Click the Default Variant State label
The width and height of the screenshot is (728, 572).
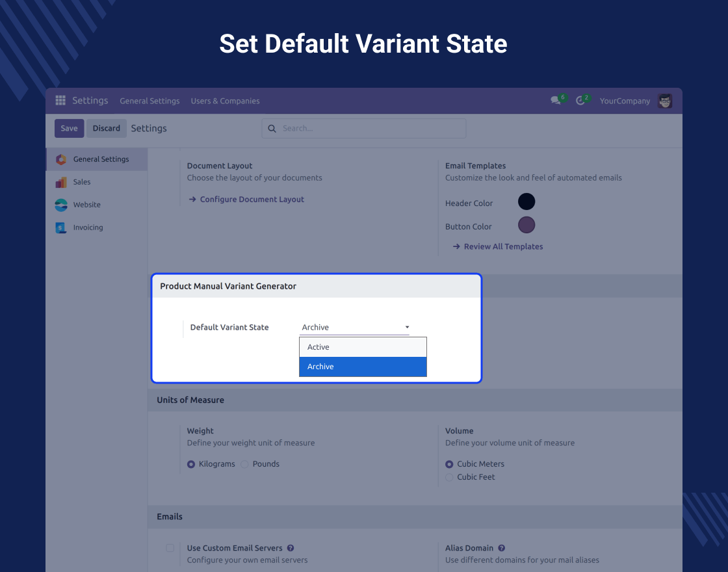tap(229, 328)
